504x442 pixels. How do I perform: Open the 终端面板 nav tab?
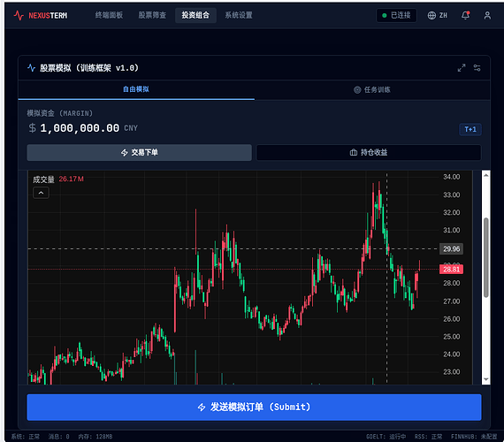tap(109, 15)
